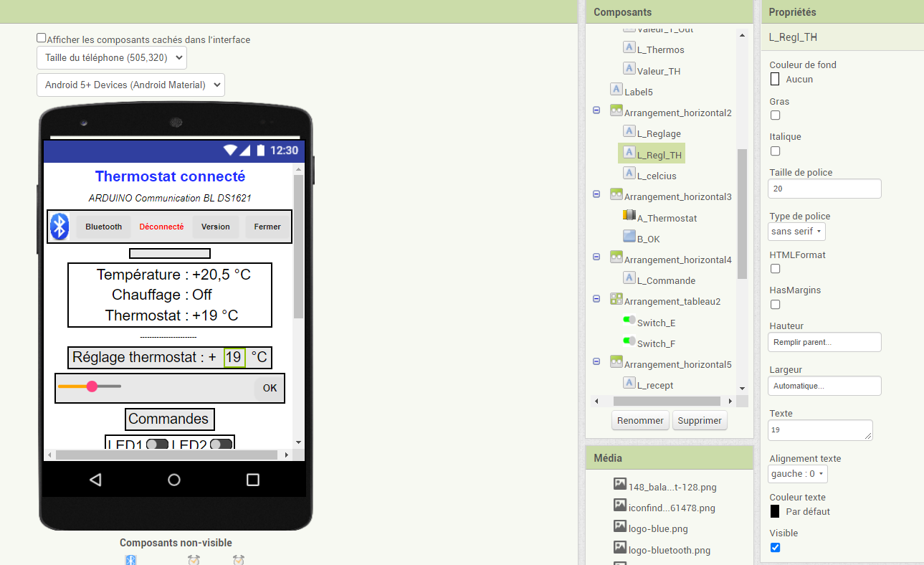924x565 pixels.
Task: Click the black Couleur texte swatch
Action: [775, 511]
